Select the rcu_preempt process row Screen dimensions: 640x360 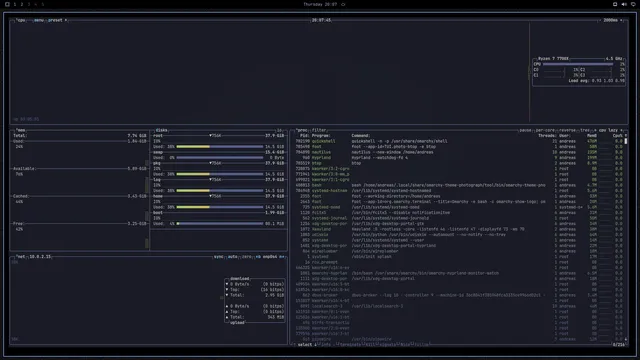coord(459,262)
